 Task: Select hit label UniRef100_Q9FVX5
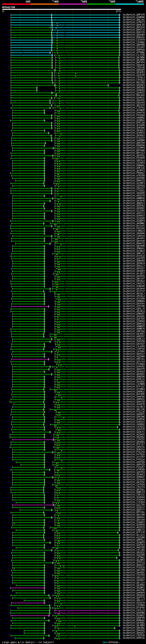tap(134, 15)
